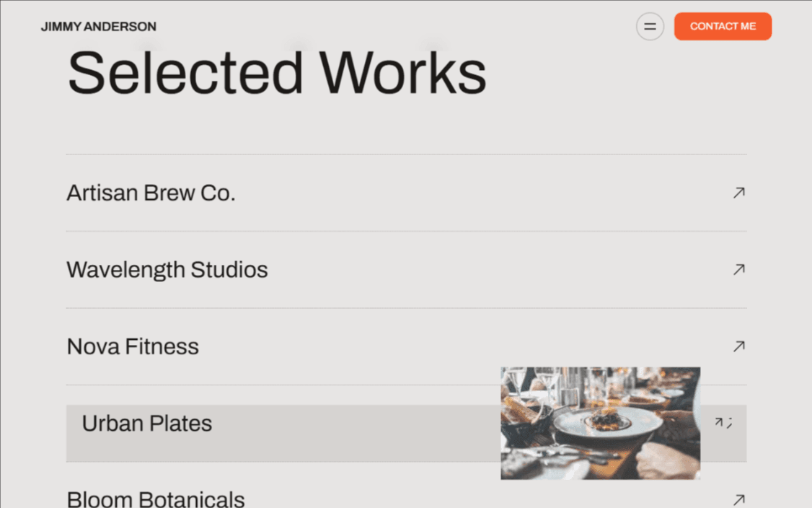Select the Nova Fitness portfolio entry

point(133,346)
